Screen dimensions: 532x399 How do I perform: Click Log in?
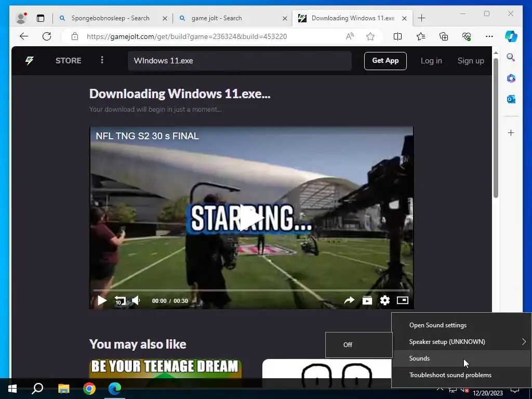point(431,61)
